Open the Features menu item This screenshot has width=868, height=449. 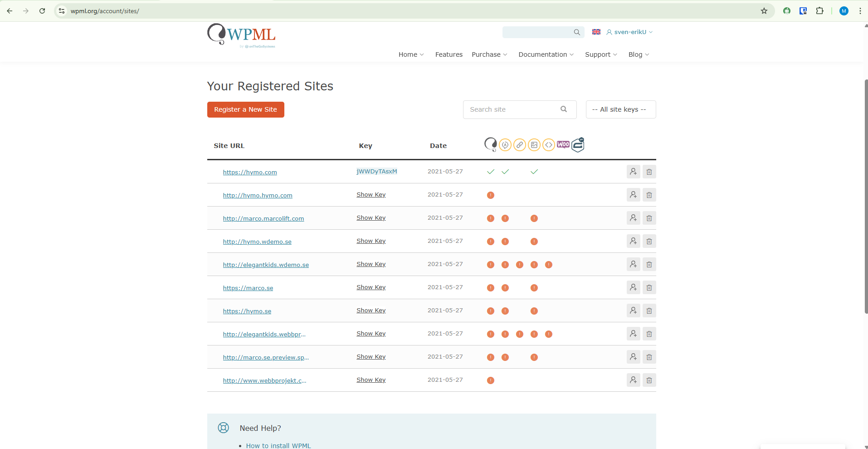(449, 54)
